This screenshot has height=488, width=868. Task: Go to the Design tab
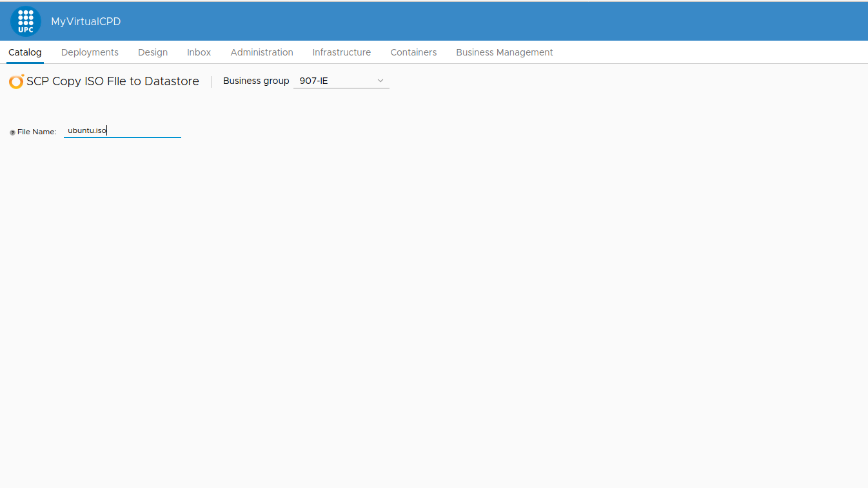pyautogui.click(x=153, y=52)
